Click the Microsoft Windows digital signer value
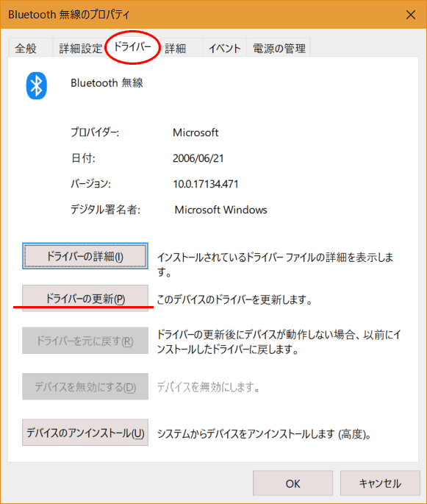 [x=220, y=210]
